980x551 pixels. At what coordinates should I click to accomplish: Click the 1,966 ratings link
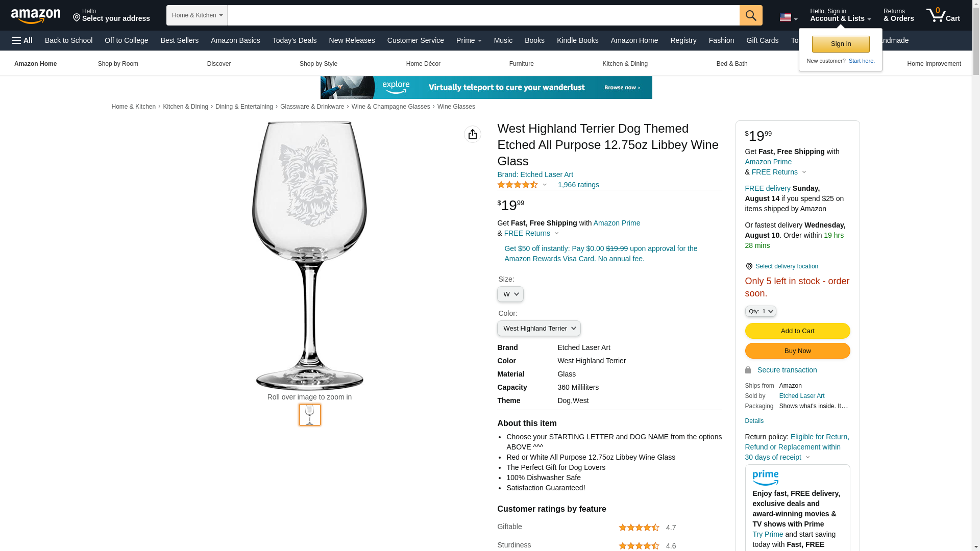tap(578, 185)
